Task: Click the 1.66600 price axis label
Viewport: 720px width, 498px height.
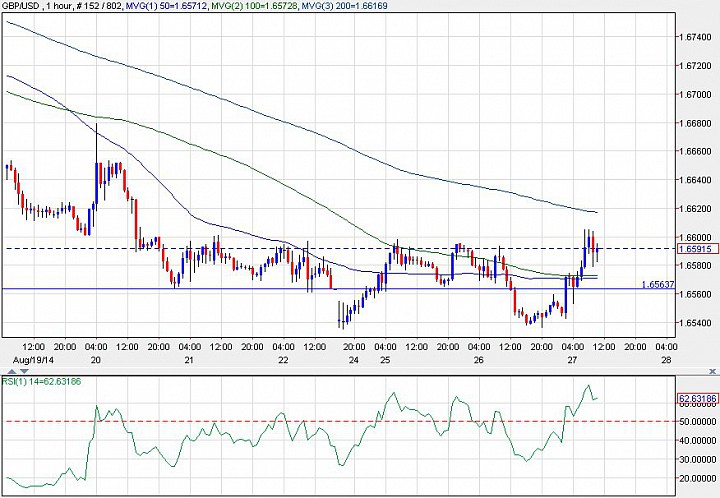Action: click(x=695, y=151)
